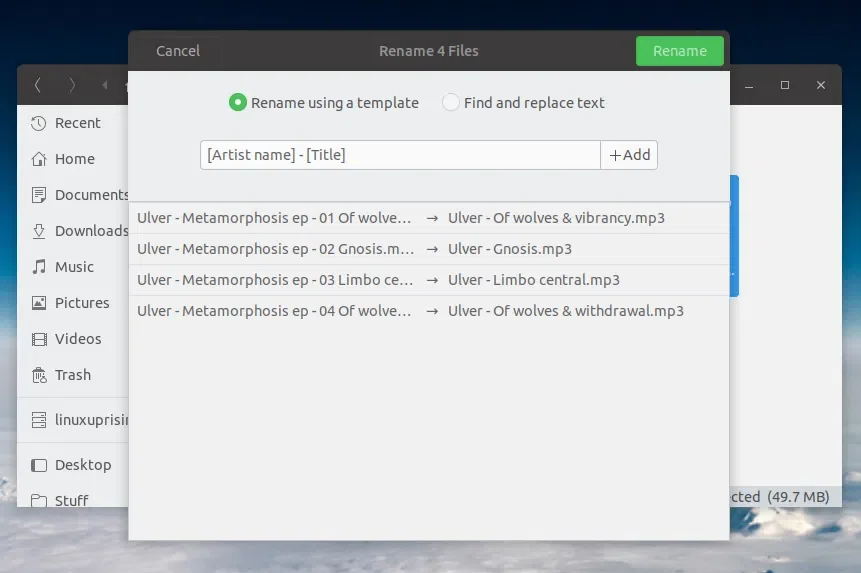Click the Documents icon in sidebar

pyautogui.click(x=39, y=195)
